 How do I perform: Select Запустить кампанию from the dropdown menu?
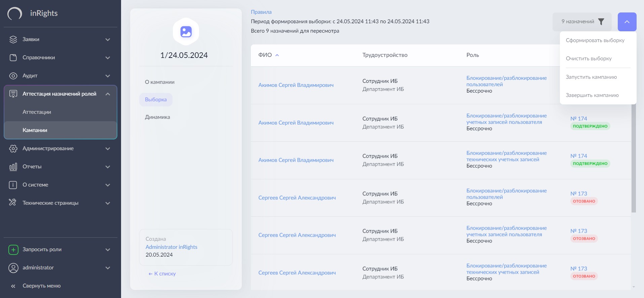(591, 77)
